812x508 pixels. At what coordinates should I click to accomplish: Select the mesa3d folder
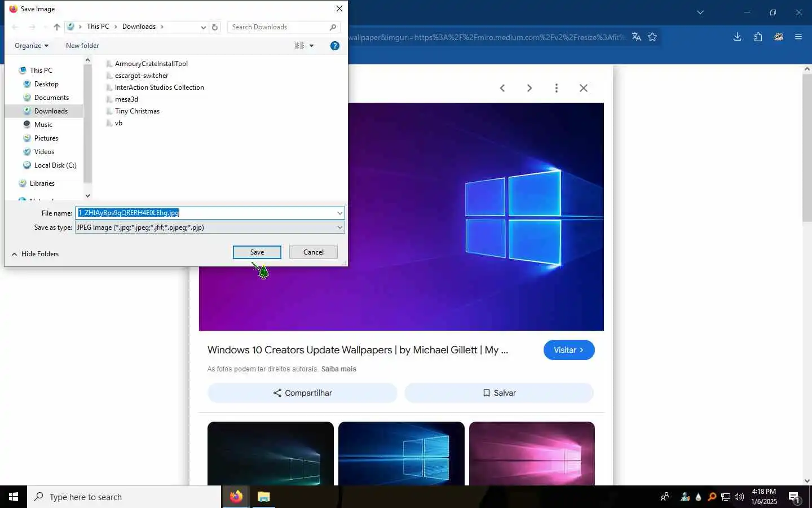click(x=126, y=99)
